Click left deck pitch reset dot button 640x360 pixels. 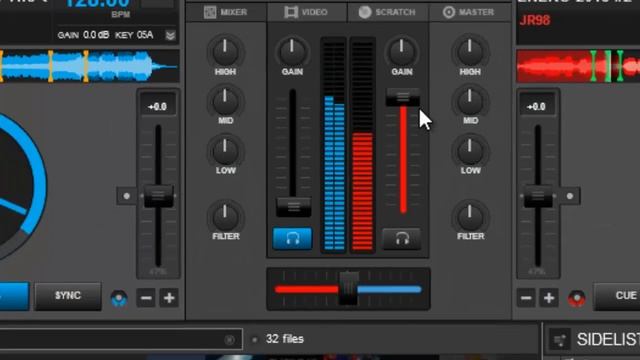127,196
